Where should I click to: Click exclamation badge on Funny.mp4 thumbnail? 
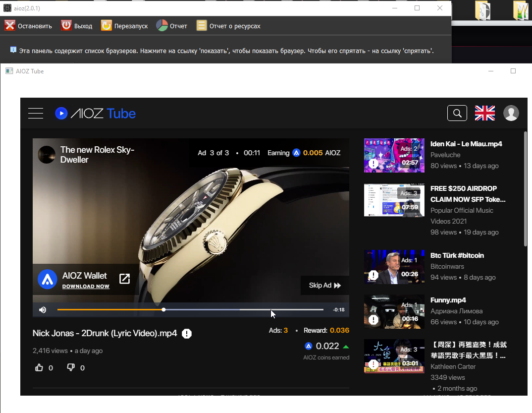tap(373, 320)
